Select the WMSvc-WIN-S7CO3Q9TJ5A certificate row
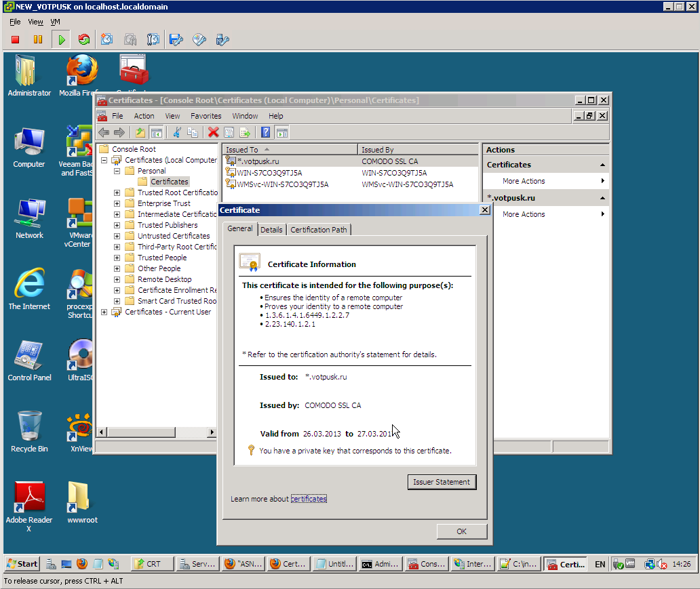700x589 pixels. coord(351,184)
